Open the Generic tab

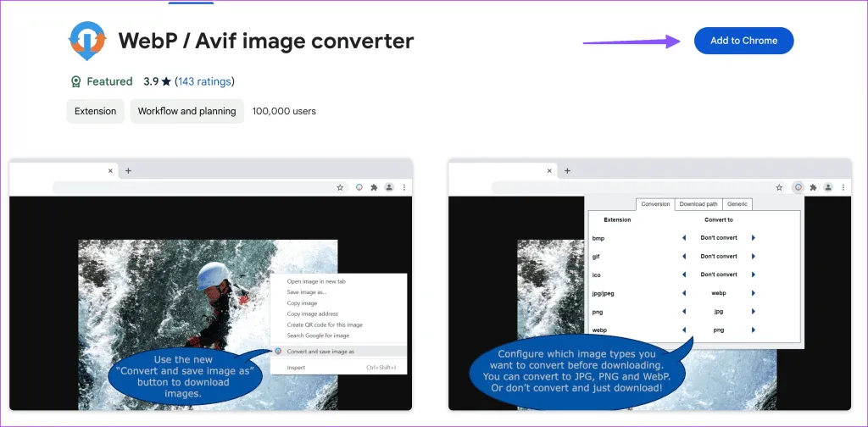[737, 204]
